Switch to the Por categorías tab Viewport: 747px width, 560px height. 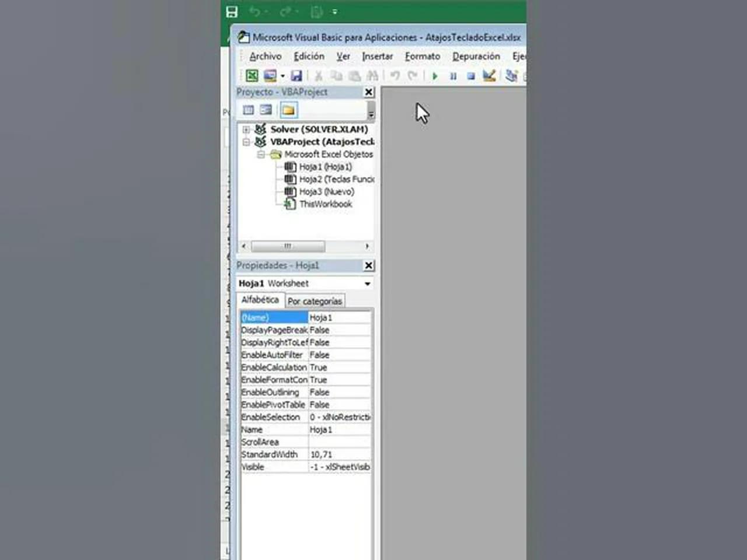click(x=315, y=300)
